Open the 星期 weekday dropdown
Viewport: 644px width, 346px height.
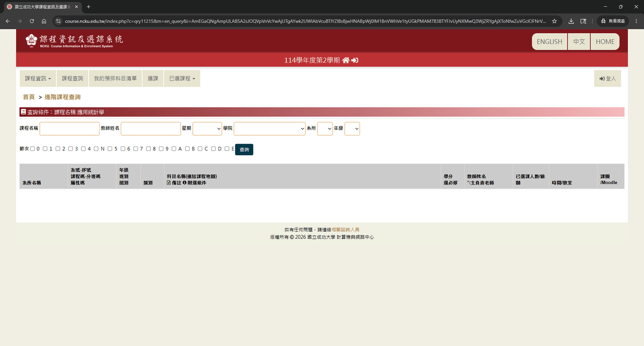point(207,129)
